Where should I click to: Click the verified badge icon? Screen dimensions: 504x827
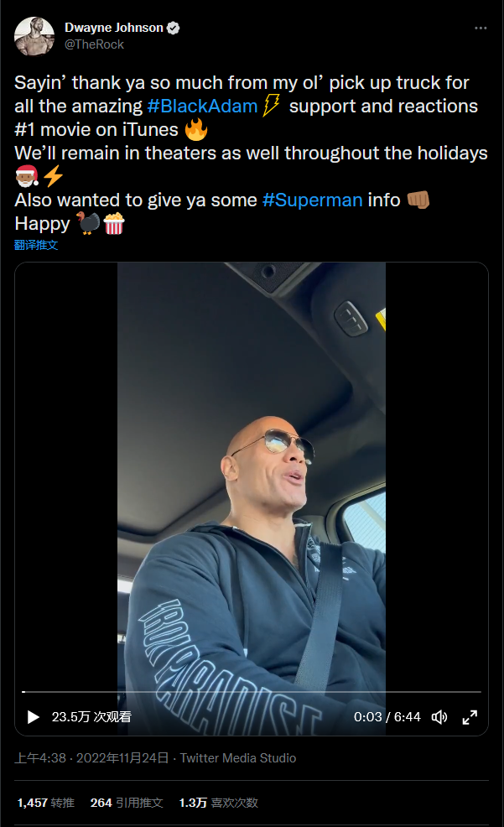[174, 28]
